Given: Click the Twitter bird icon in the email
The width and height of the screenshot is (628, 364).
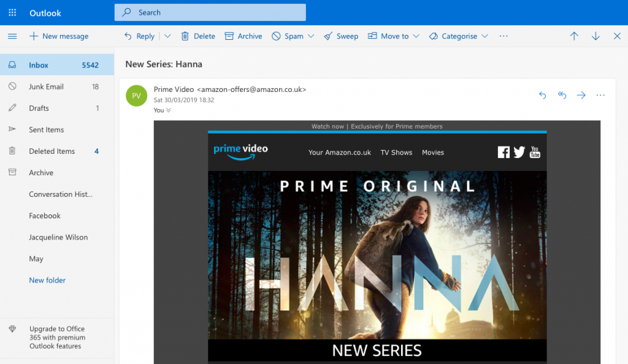Looking at the screenshot, I should point(519,153).
